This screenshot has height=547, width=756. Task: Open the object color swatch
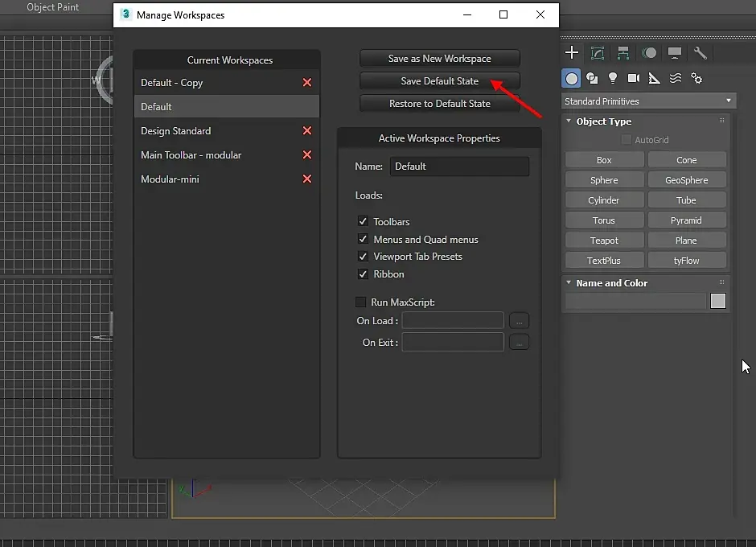click(718, 301)
